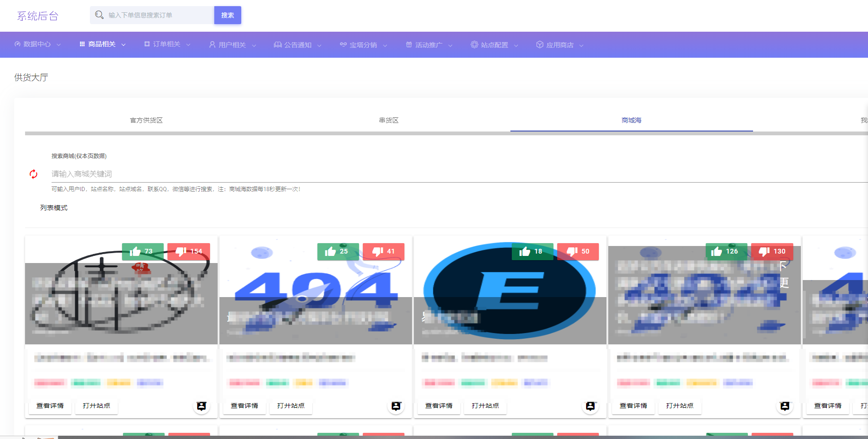
Task: Expand the 商品相关 dropdown menu
Action: pos(102,44)
